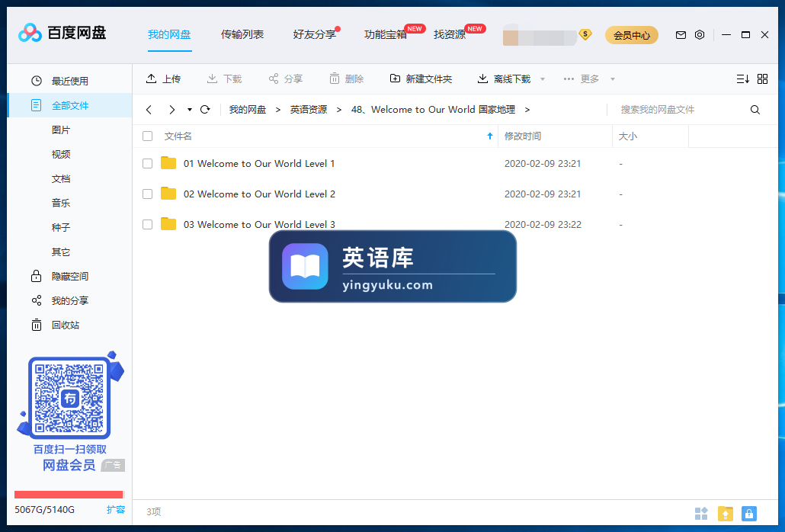Image resolution: width=785 pixels, height=532 pixels.
Task: Open the navigation history dropdown triangle
Action: [x=190, y=110]
